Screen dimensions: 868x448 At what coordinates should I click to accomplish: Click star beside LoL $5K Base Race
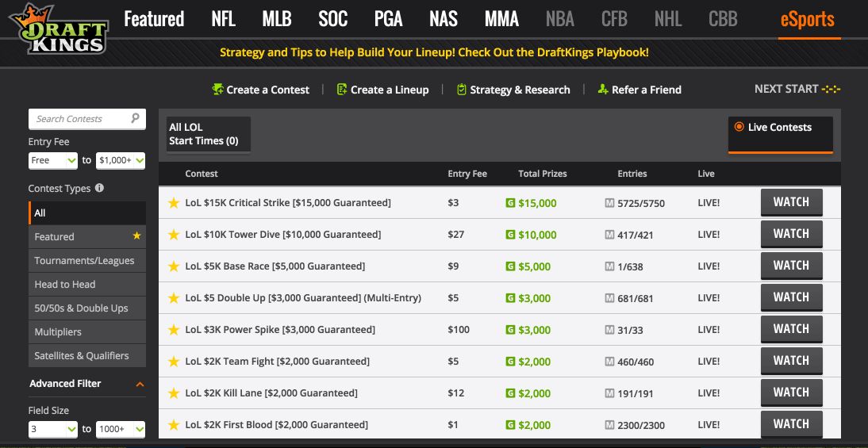point(174,266)
